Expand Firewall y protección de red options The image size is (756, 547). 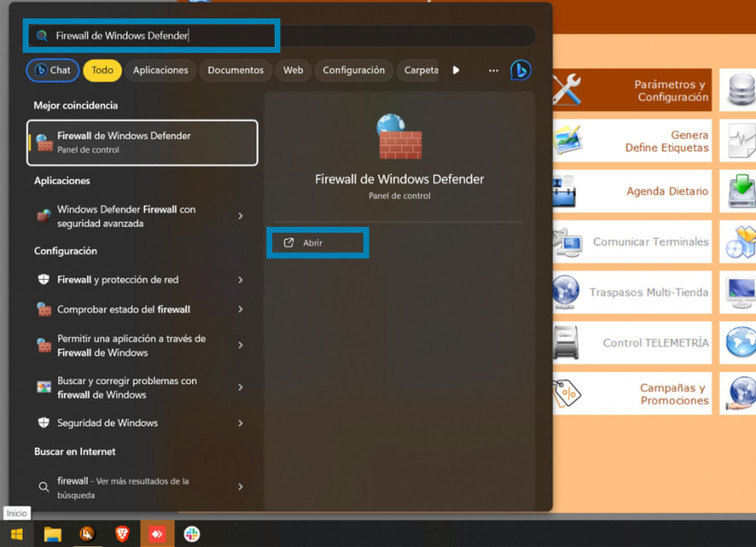240,280
